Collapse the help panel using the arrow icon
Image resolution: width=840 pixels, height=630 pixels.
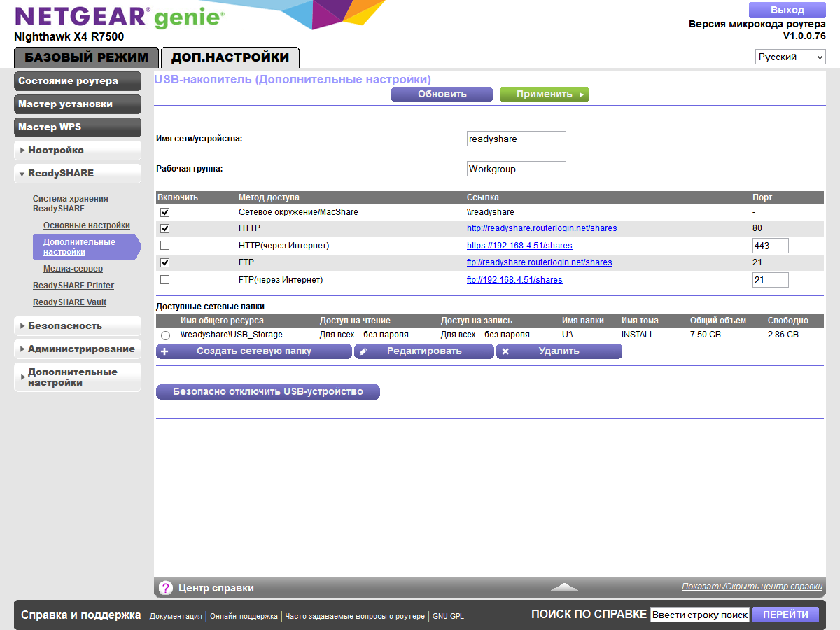564,588
